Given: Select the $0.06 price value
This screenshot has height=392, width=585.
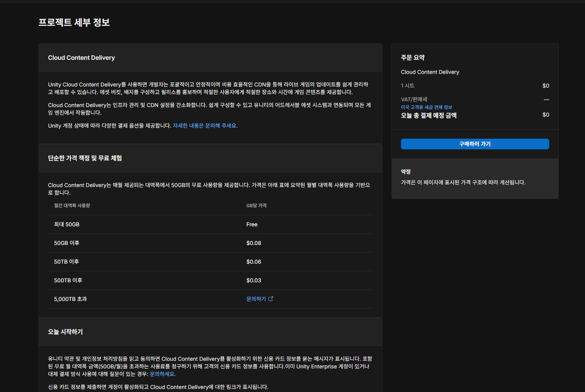Looking at the screenshot, I should 254,262.
